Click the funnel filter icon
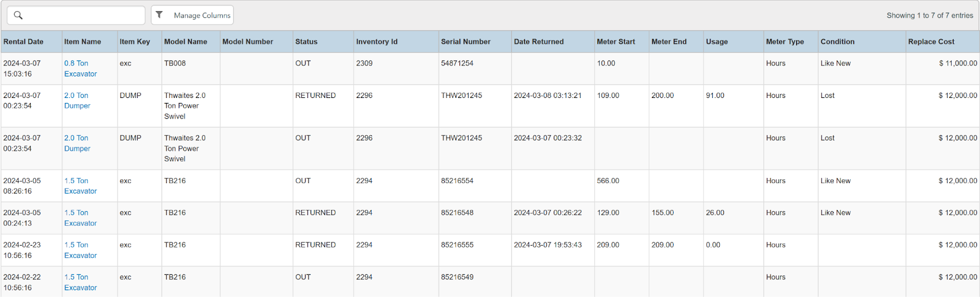Screen dimensions: 980x297 pyautogui.click(x=159, y=15)
